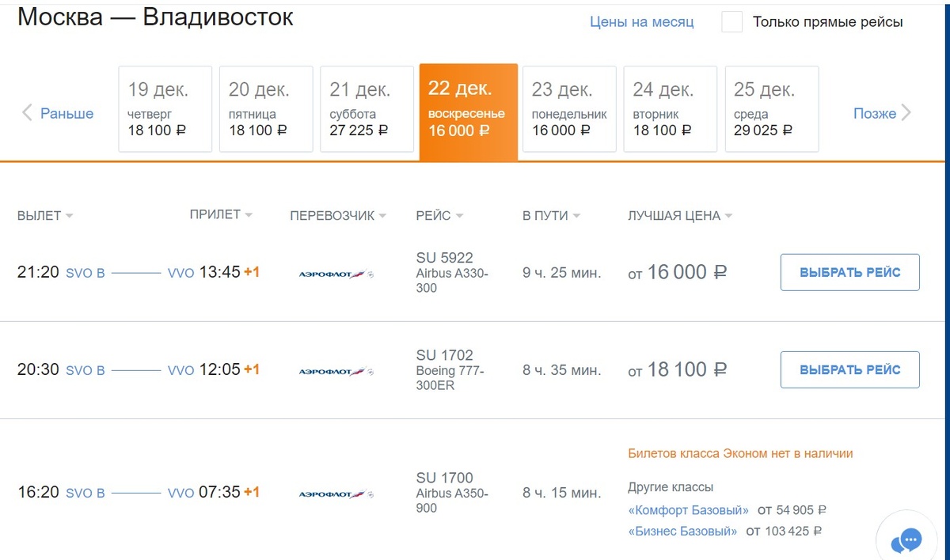This screenshot has width=950, height=560.
Task: Sort by ВЫЛЕТ column dropdown
Action: tap(45, 216)
